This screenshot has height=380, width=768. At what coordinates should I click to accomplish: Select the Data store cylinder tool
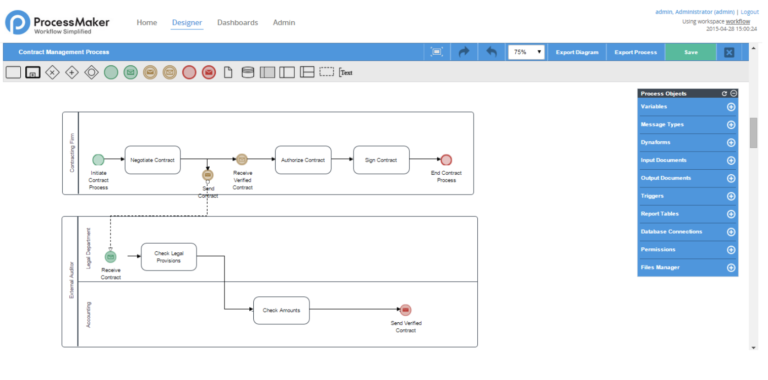(x=248, y=72)
